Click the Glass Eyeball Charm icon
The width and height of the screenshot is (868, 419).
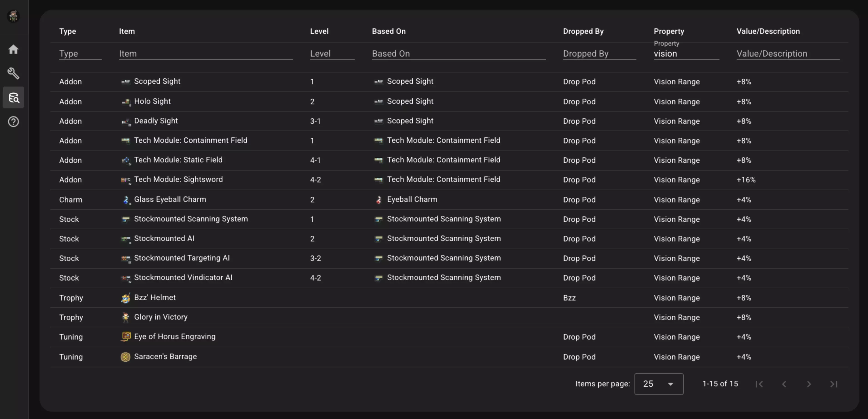[125, 200]
